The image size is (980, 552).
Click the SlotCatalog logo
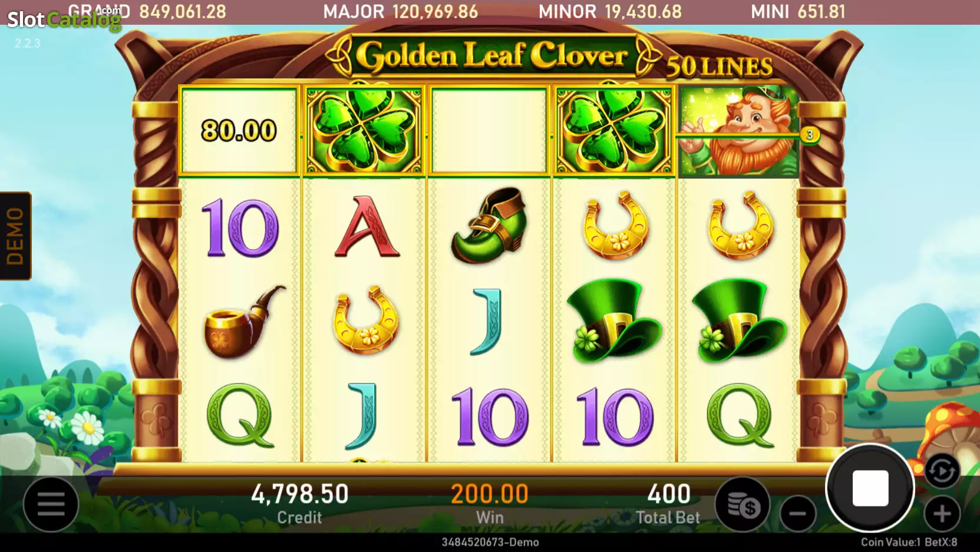(x=64, y=19)
